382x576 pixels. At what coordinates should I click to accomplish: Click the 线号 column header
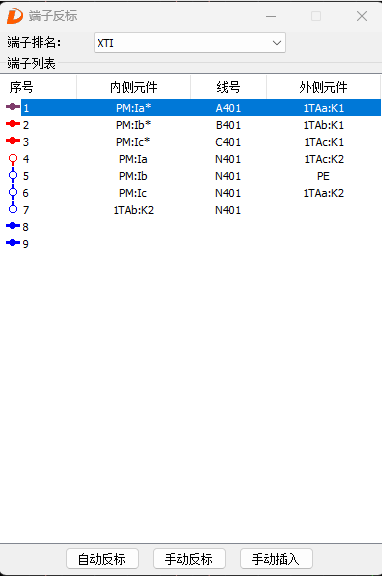[228, 87]
